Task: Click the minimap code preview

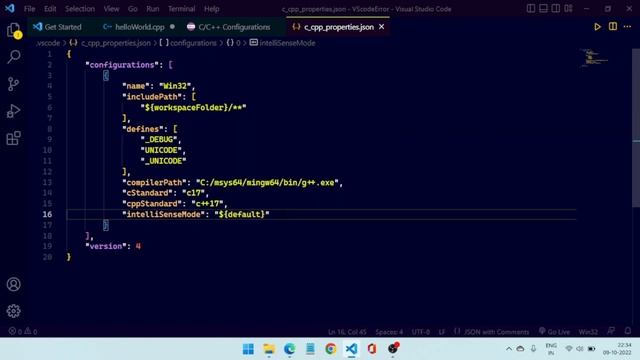Action: click(594, 58)
